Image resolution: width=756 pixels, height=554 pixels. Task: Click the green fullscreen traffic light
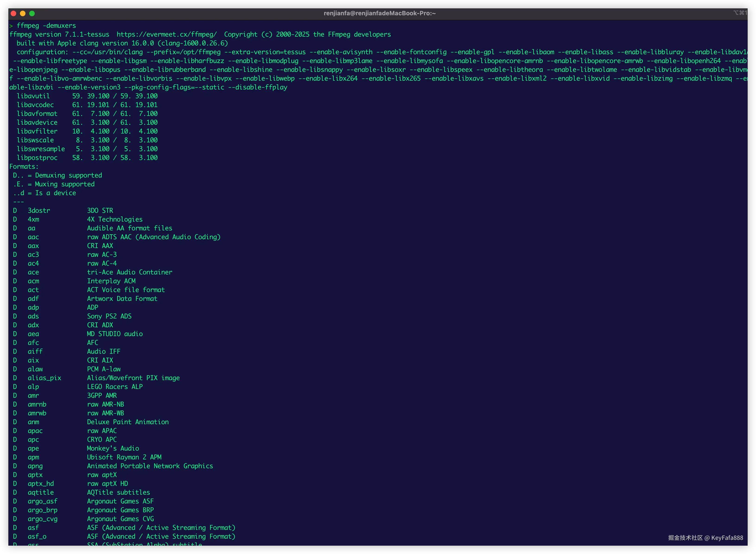click(32, 13)
